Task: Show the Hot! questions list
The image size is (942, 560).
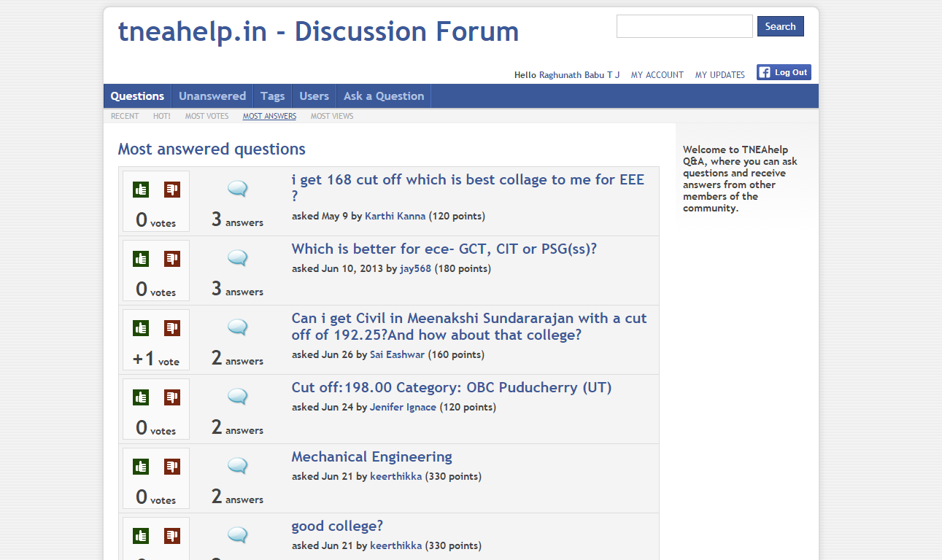Action: click(162, 116)
